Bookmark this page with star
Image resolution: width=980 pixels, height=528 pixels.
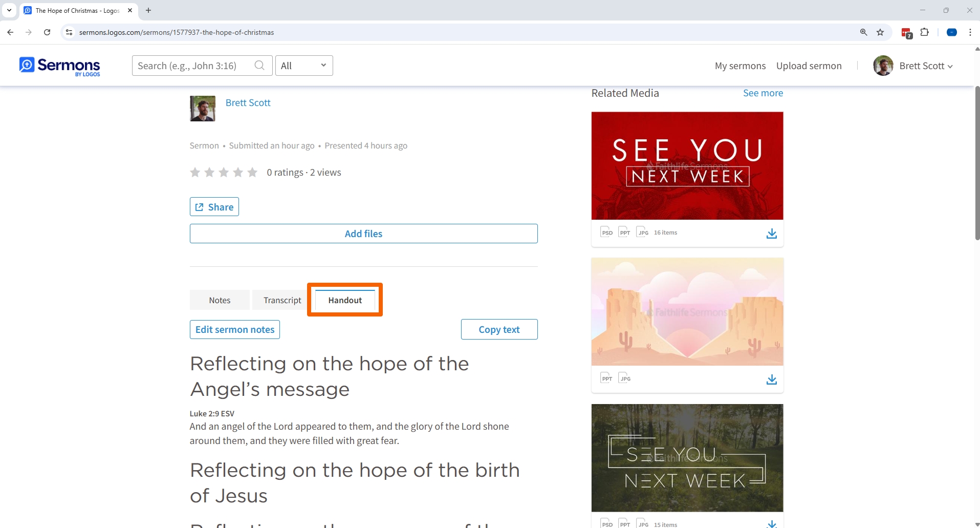(x=880, y=32)
